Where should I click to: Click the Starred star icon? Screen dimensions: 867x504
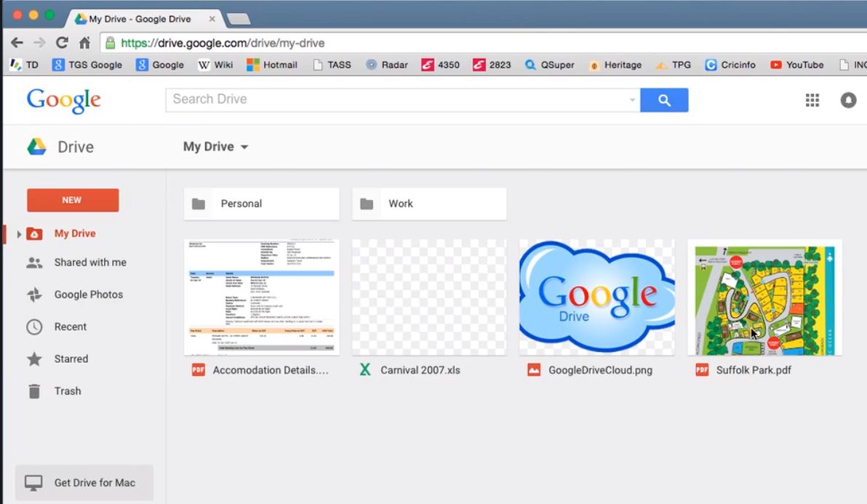point(34,359)
